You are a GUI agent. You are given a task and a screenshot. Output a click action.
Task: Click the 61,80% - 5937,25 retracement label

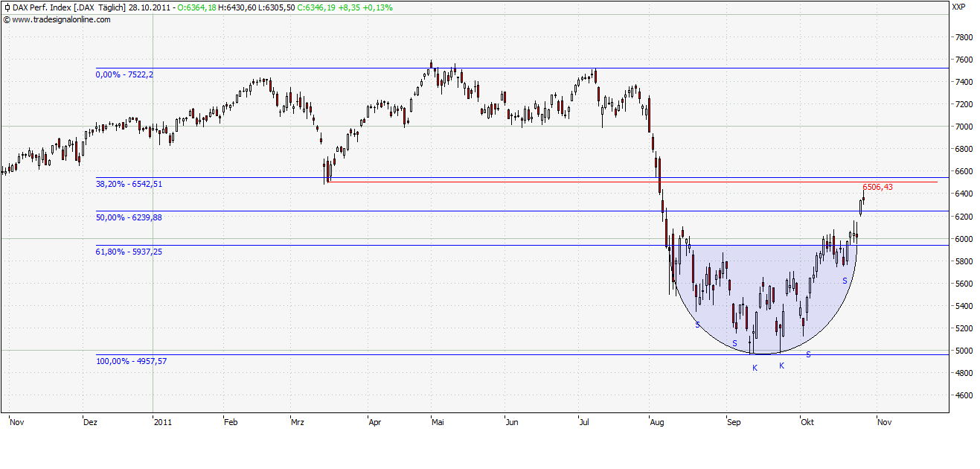pos(129,252)
